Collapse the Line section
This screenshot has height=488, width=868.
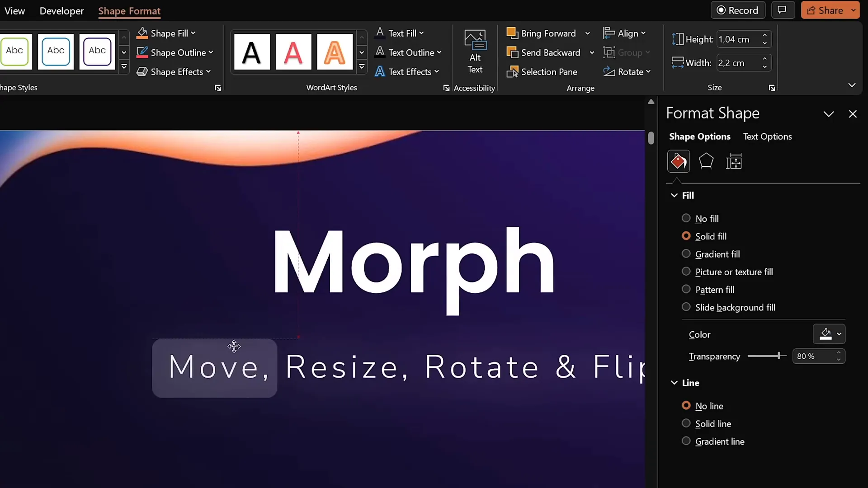674,383
